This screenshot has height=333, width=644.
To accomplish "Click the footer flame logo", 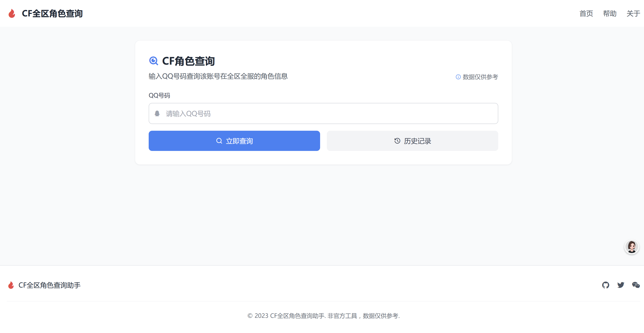I will click(x=11, y=285).
